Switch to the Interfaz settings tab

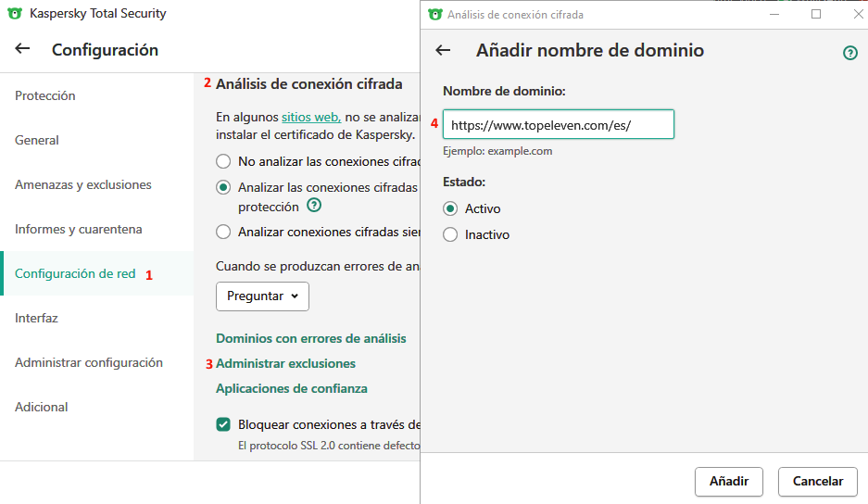point(36,318)
